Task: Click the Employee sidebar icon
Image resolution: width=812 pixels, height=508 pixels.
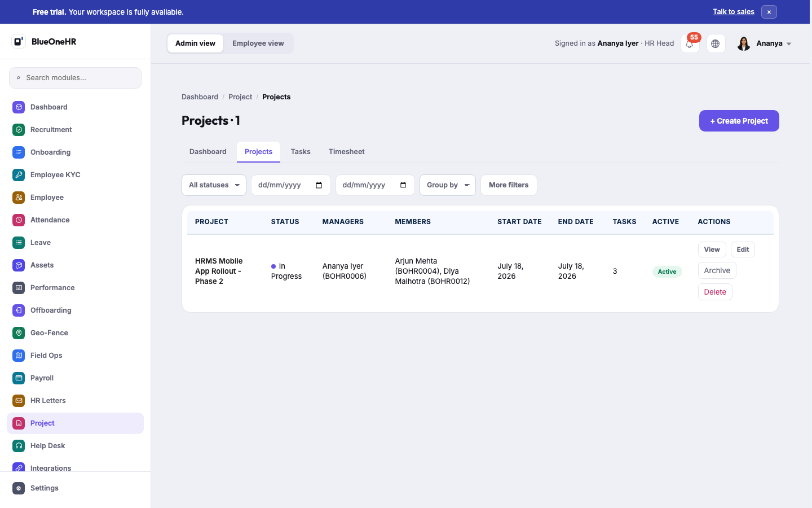Action: click(x=19, y=198)
